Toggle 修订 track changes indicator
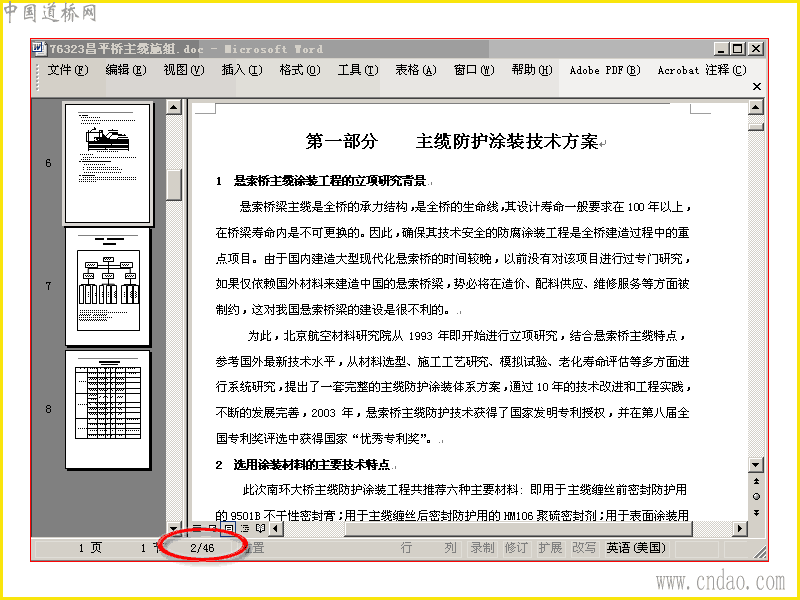Viewport: 800px width, 600px height. tap(516, 548)
